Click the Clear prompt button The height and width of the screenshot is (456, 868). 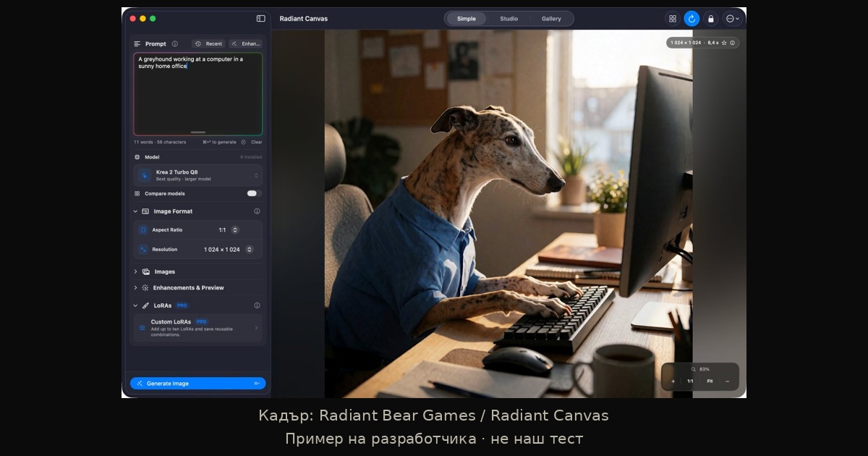tap(257, 142)
